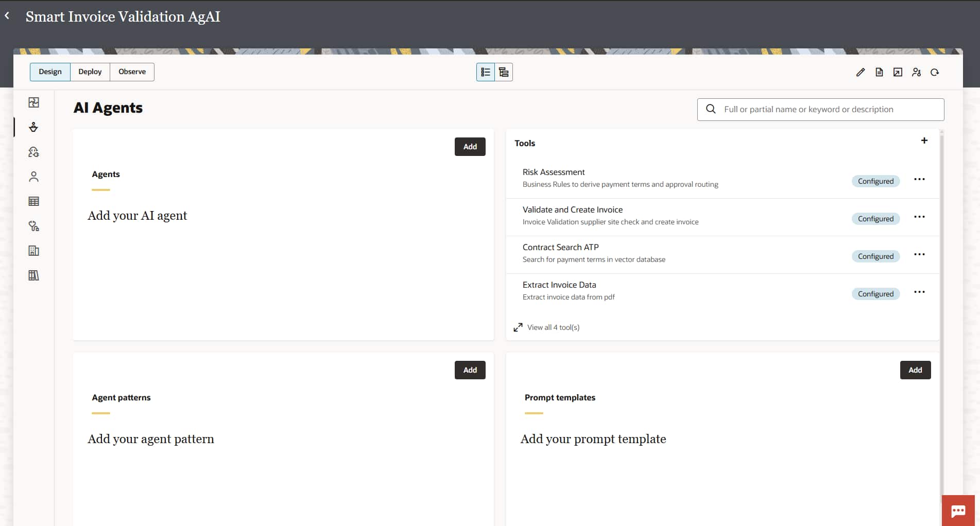Expand View all 4 tool(s)
Viewport: 980px width, 526px height.
coord(546,327)
